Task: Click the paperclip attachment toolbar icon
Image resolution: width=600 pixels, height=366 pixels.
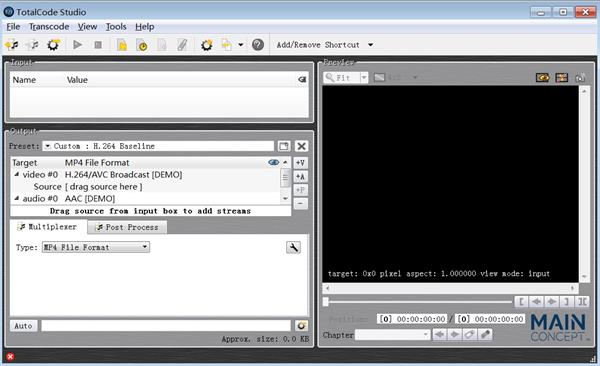Action: pos(182,45)
